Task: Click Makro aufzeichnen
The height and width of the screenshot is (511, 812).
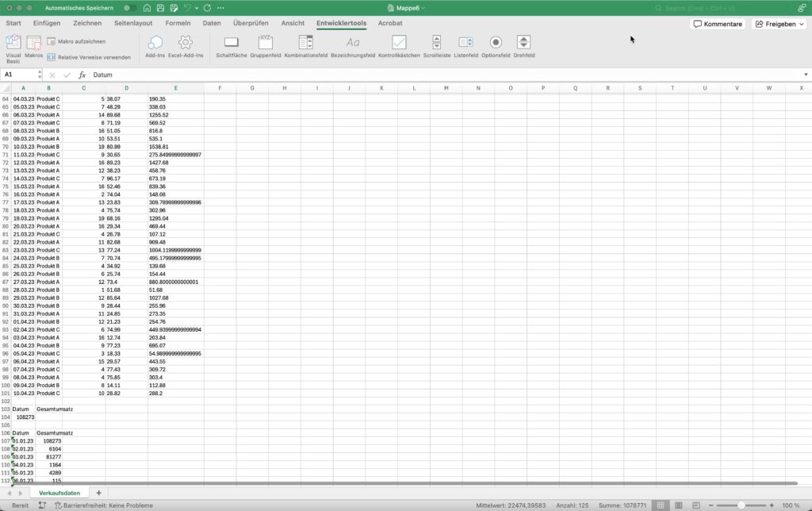Action: [76, 41]
